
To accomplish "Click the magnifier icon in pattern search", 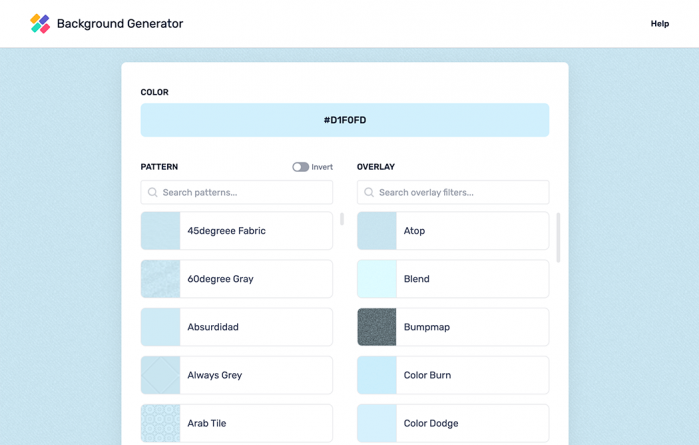I will 153,192.
